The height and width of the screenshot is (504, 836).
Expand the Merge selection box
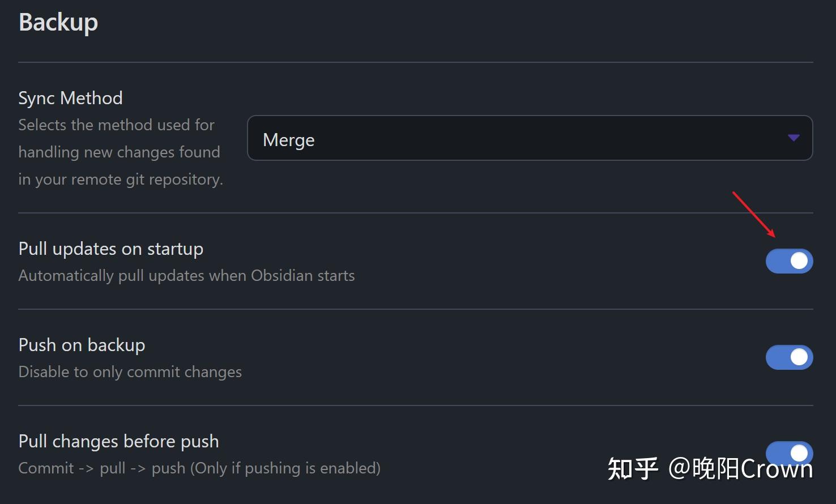click(x=530, y=138)
